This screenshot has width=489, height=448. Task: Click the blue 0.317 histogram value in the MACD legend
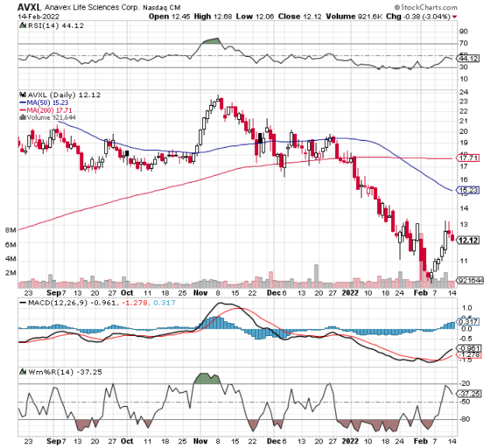click(164, 303)
